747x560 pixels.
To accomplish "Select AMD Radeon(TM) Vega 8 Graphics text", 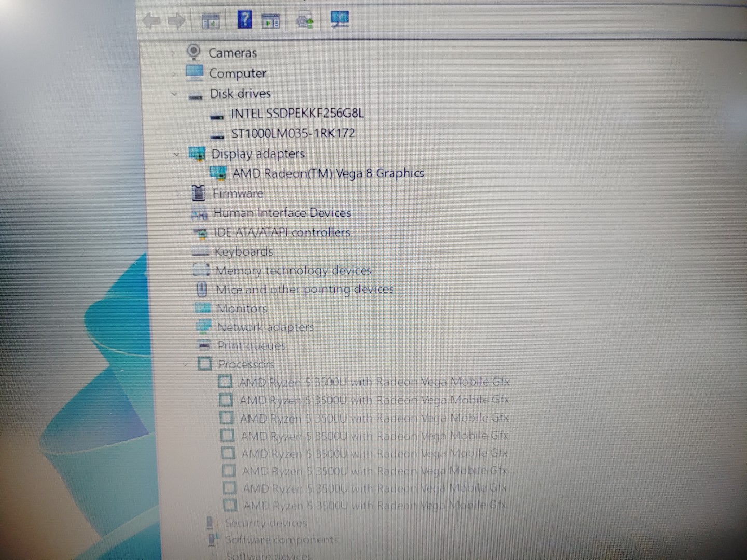I will pos(328,173).
